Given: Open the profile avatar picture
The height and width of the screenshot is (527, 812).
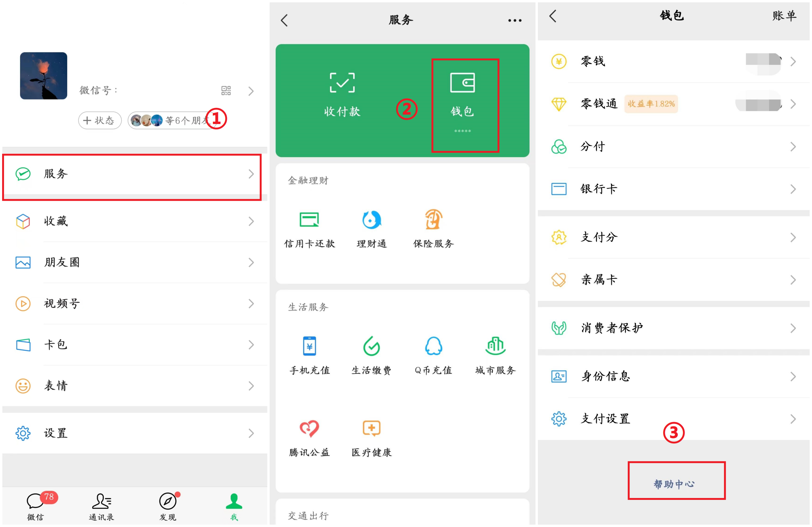Looking at the screenshot, I should point(43,76).
